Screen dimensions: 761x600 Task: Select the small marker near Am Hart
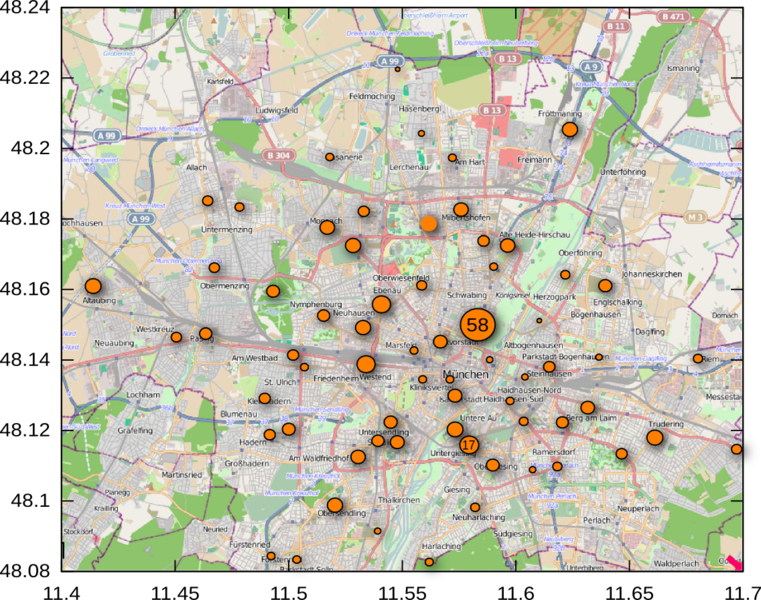[x=452, y=157]
